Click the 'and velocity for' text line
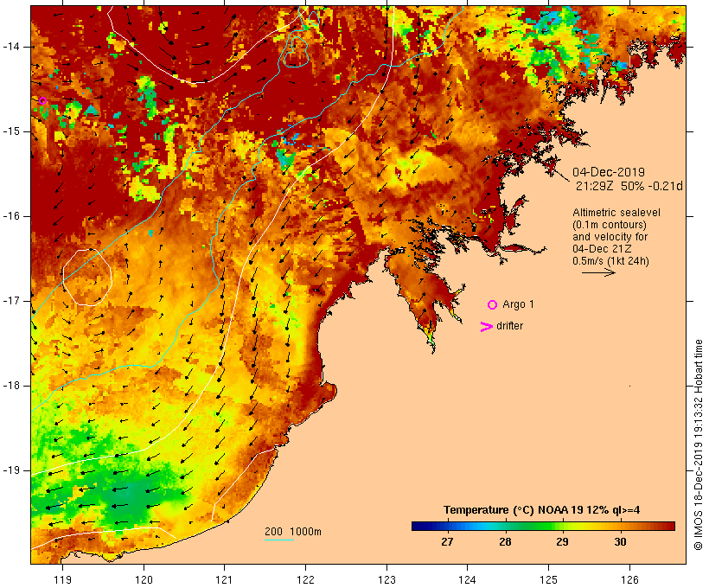 610,237
